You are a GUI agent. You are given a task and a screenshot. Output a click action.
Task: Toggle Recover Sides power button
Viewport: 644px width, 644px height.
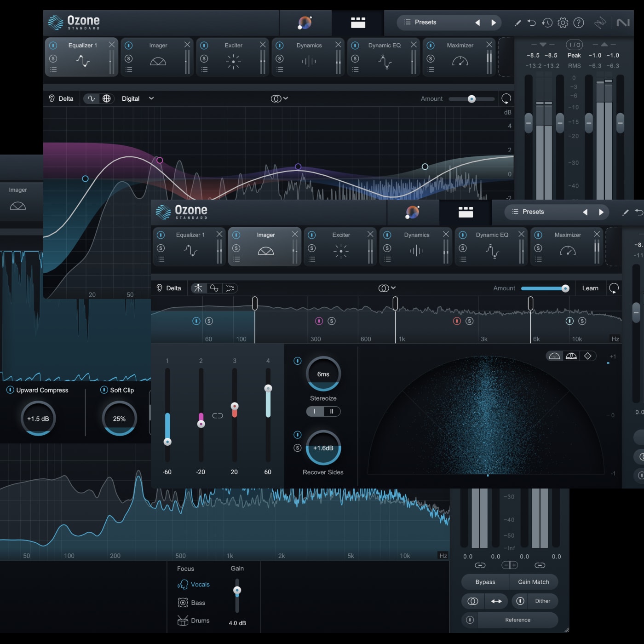298,435
